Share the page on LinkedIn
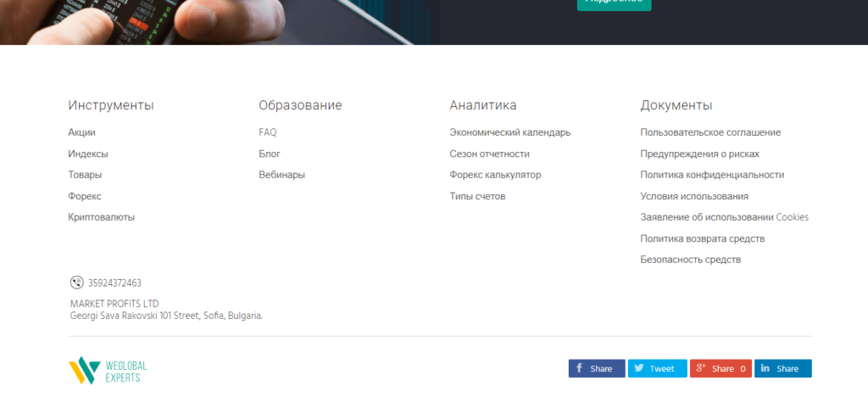The width and height of the screenshot is (868, 403). pyautogui.click(x=782, y=368)
